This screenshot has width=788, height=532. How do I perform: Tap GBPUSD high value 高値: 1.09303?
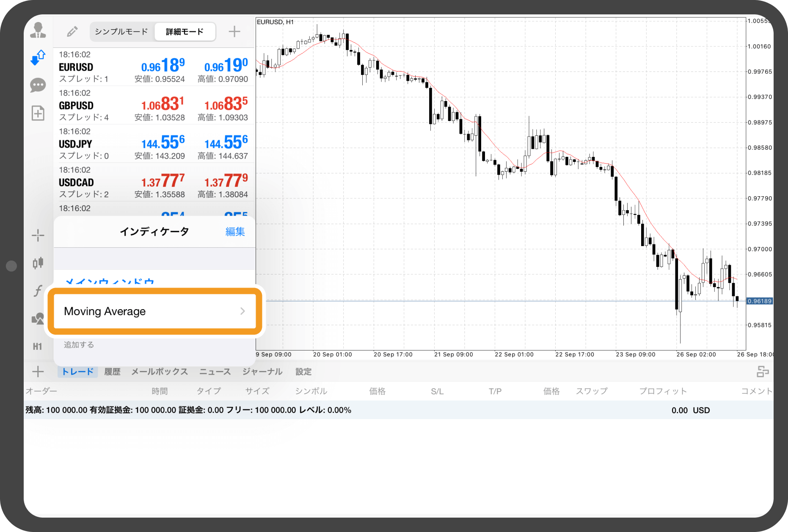point(223,118)
